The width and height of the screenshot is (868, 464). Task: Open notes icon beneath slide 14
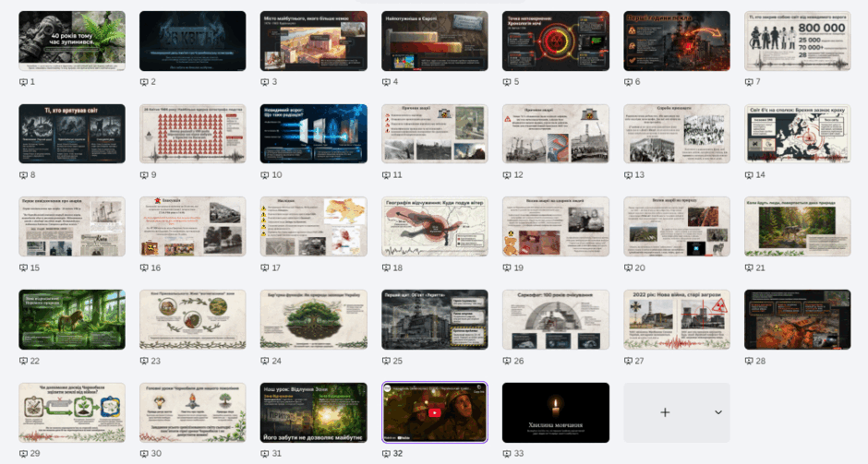click(x=749, y=174)
